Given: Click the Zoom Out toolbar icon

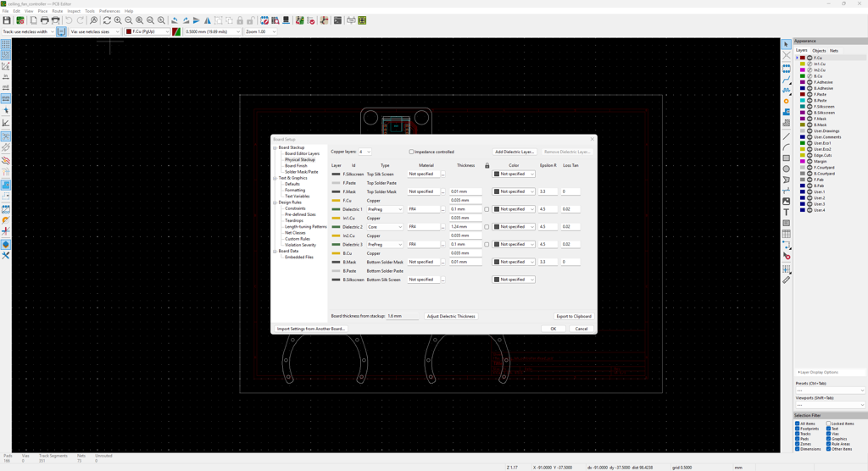Looking at the screenshot, I should (x=129, y=20).
